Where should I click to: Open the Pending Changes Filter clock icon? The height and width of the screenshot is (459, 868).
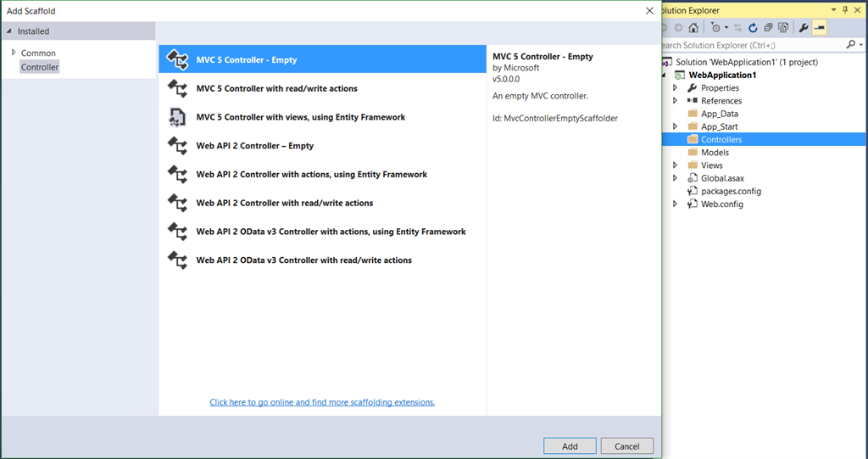coord(715,28)
